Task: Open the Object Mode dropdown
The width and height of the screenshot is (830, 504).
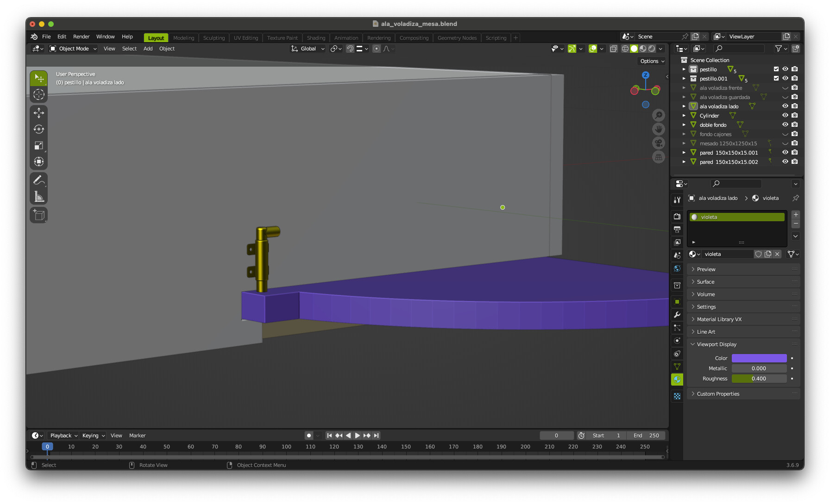Action: [73, 49]
